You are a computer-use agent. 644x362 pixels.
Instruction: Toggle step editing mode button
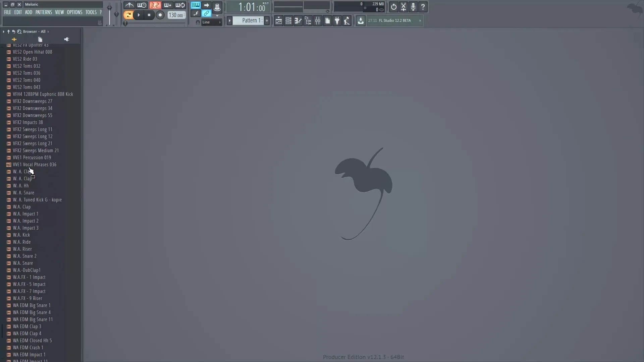[x=196, y=13]
